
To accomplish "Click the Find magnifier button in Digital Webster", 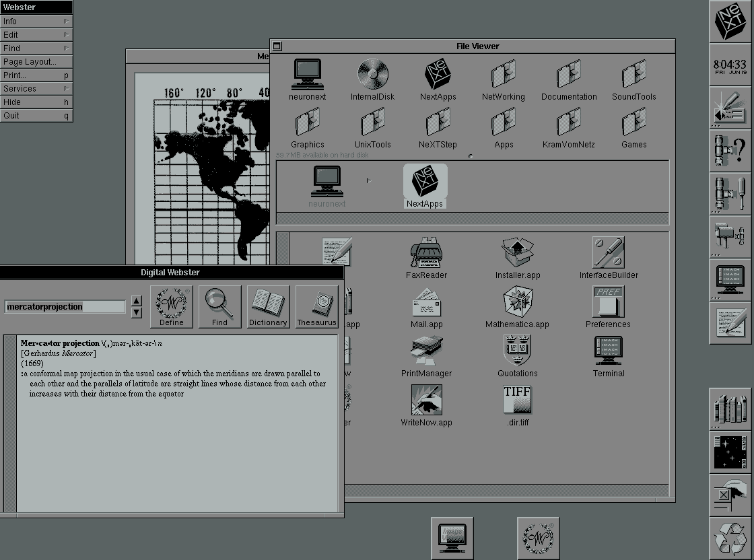I will (x=219, y=307).
